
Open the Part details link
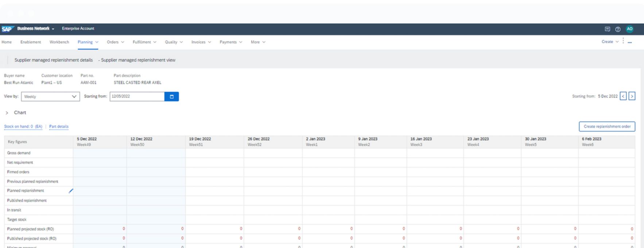click(59, 127)
